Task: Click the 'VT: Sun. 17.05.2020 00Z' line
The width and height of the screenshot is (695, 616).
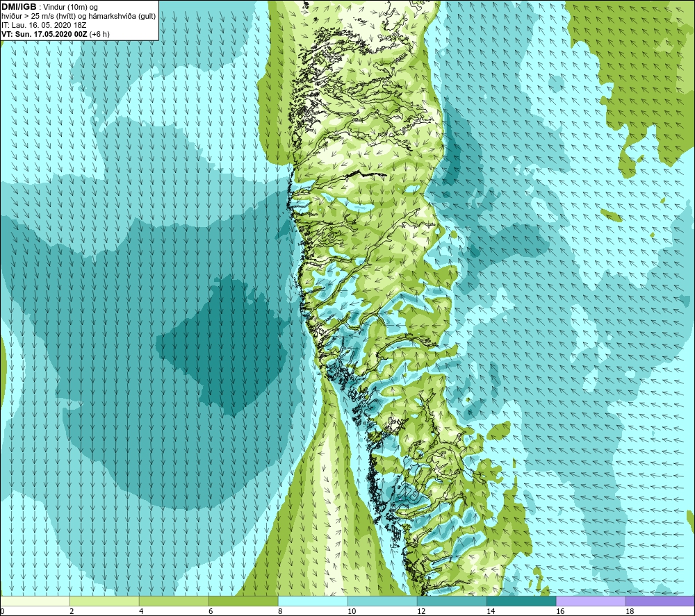Action: [44, 34]
